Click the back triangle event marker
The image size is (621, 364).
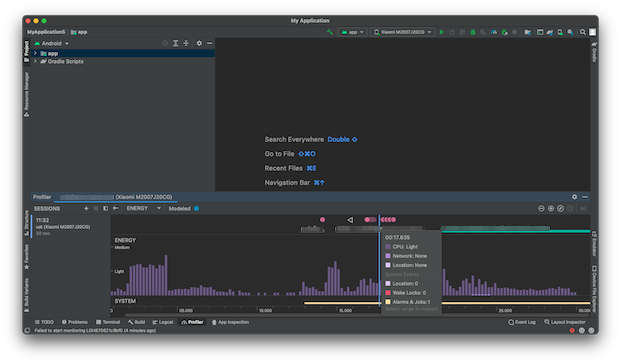point(350,219)
